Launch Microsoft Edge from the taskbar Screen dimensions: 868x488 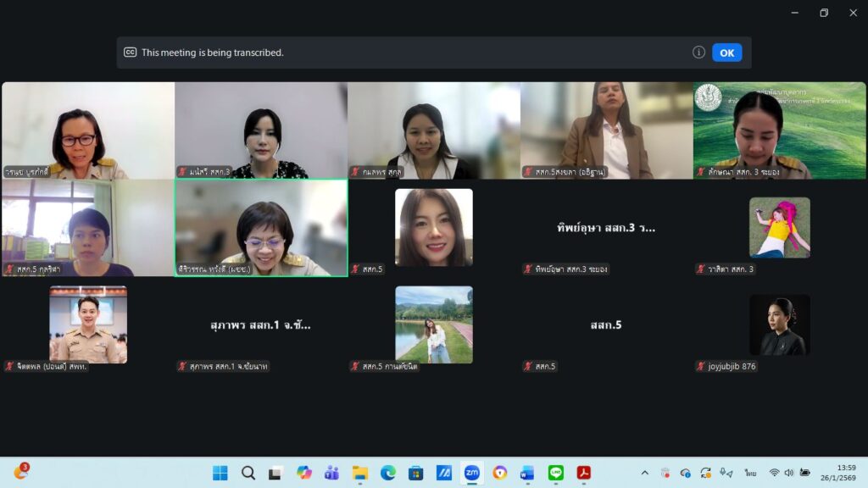pyautogui.click(x=387, y=473)
